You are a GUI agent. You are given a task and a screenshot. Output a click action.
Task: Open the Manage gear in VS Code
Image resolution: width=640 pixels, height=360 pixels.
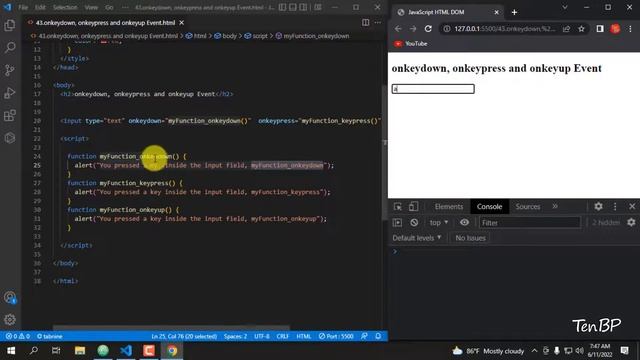pyautogui.click(x=10, y=320)
